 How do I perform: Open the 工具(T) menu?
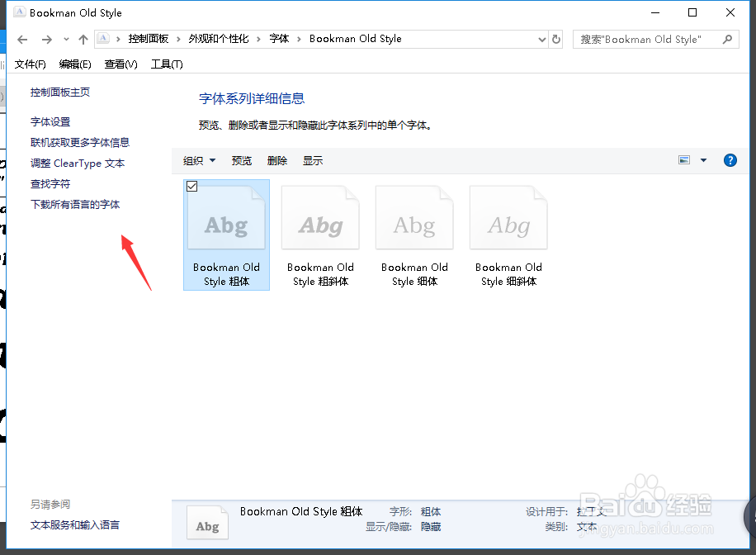[167, 64]
